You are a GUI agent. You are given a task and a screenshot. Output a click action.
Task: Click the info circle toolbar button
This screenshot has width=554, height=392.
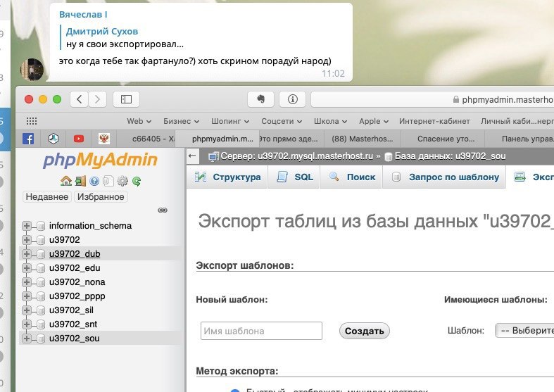[x=293, y=99]
